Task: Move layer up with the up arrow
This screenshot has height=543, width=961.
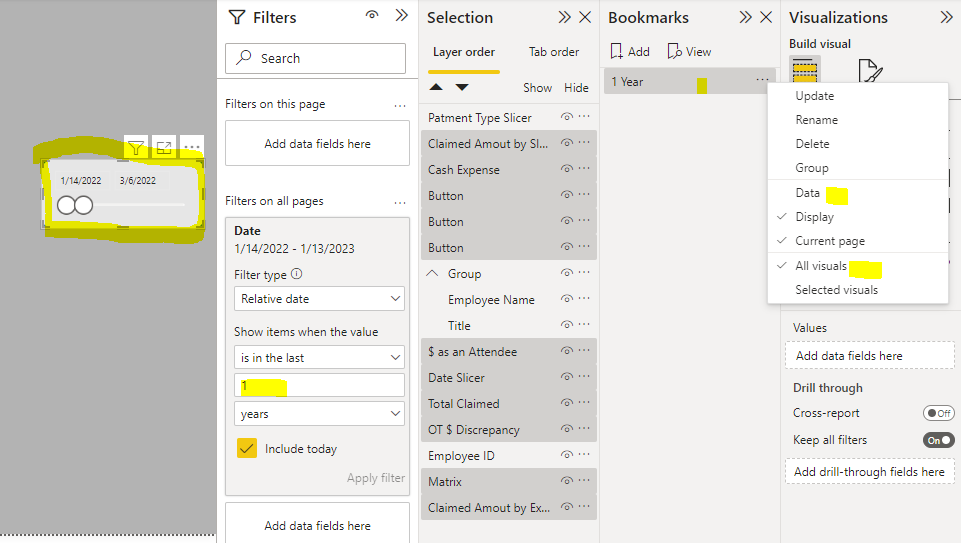Action: click(x=436, y=87)
